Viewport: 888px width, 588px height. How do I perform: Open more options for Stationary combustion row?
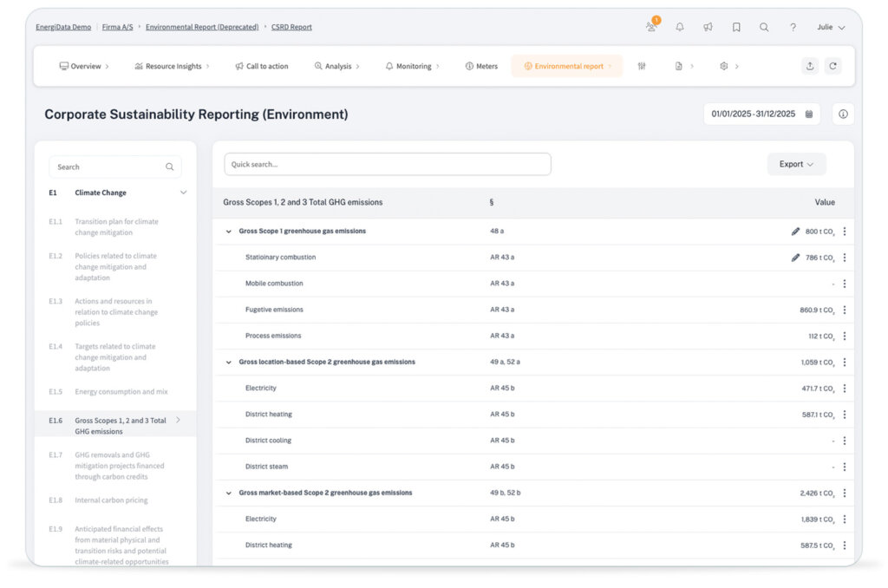[x=845, y=258]
